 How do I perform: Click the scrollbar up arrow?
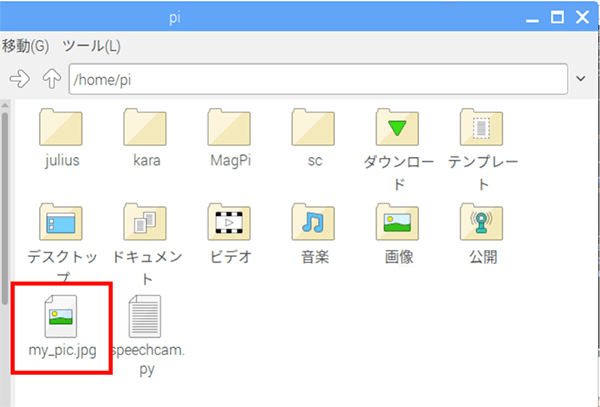click(x=5, y=105)
